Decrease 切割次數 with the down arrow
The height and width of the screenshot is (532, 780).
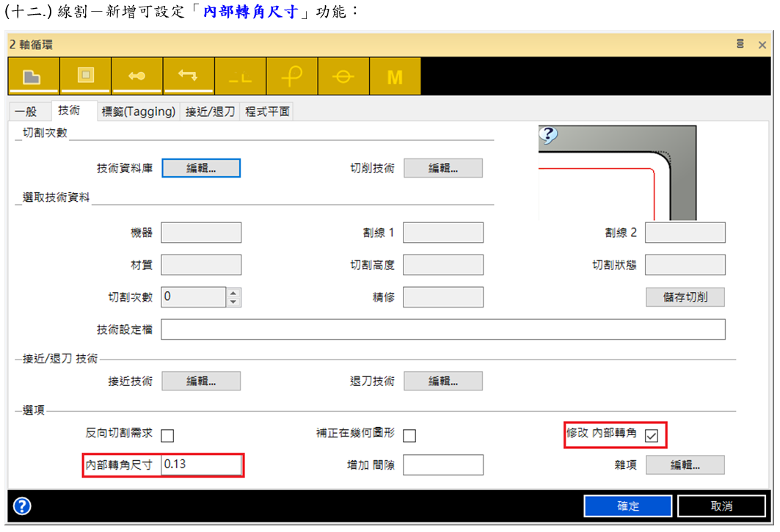pyautogui.click(x=233, y=301)
